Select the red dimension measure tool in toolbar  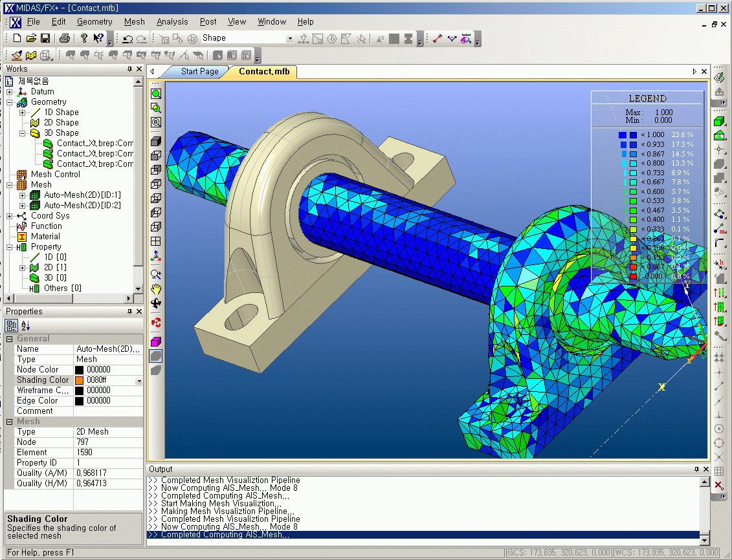(x=438, y=39)
